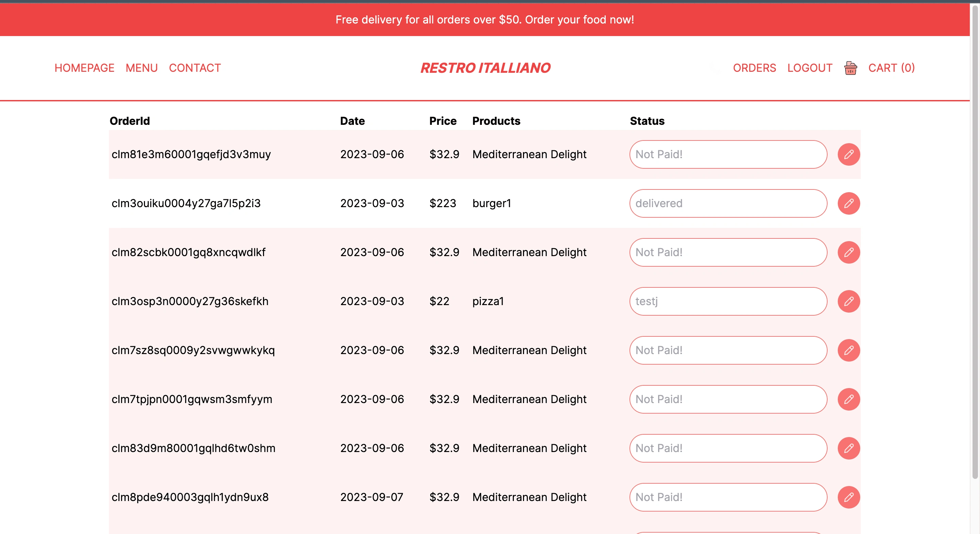
Task: Click the pizza1 product cell
Action: point(488,301)
